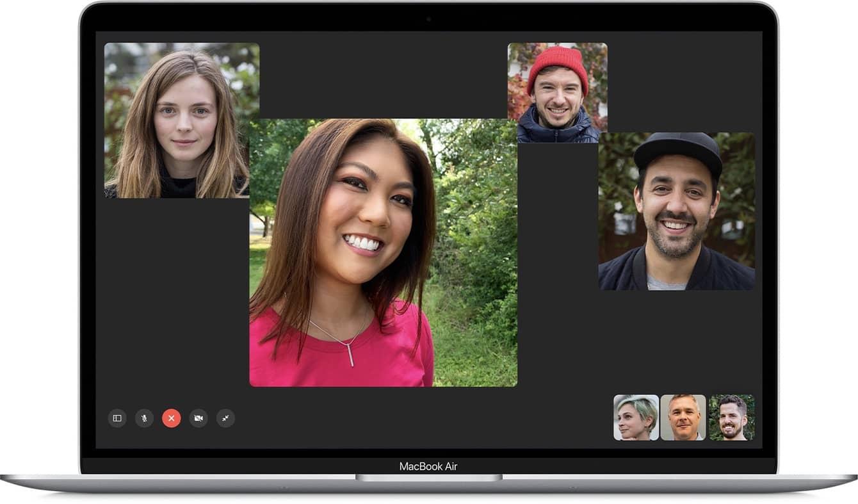Enlarge the man in the black cap tile
858x504 pixels.
677,211
